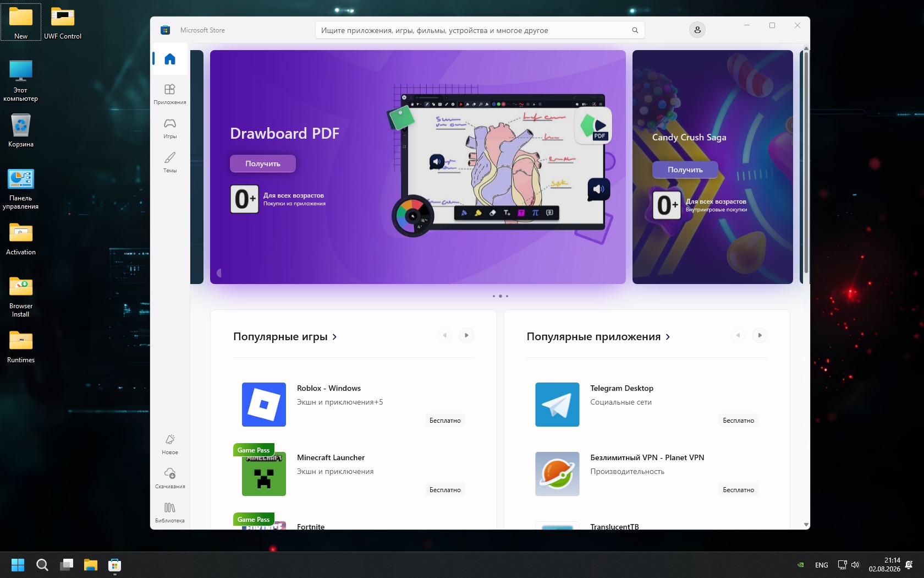Click the Store vertical scrollbar

(x=806, y=163)
